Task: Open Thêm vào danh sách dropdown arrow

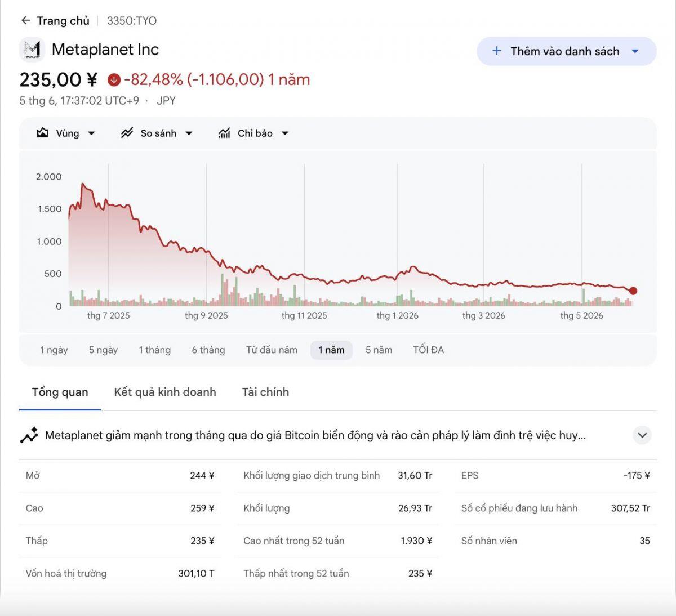Action: (x=635, y=51)
